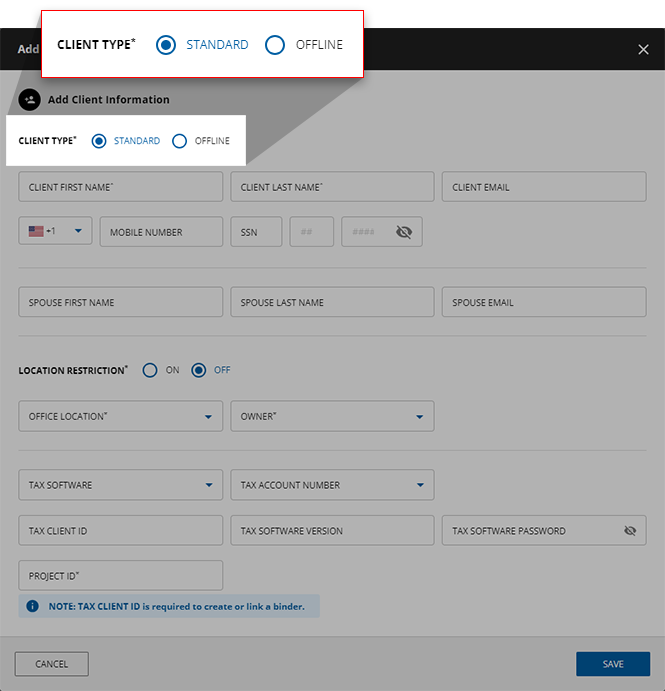
Task: Click the Add Client Information person icon
Action: point(29,100)
